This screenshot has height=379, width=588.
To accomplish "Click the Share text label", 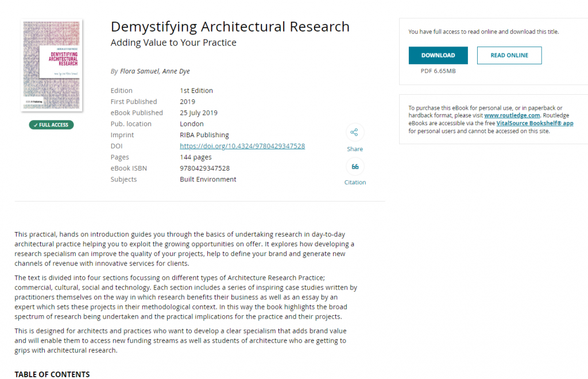I will [x=354, y=149].
